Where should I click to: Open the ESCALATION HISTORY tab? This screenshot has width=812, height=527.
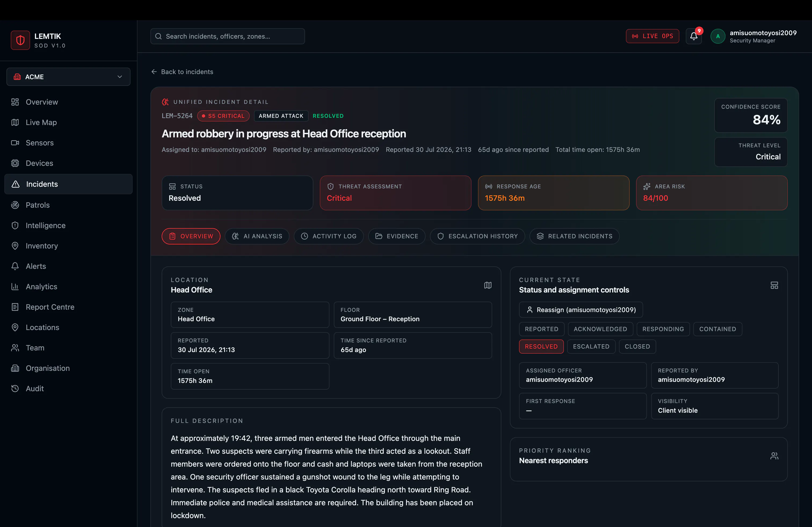(477, 236)
